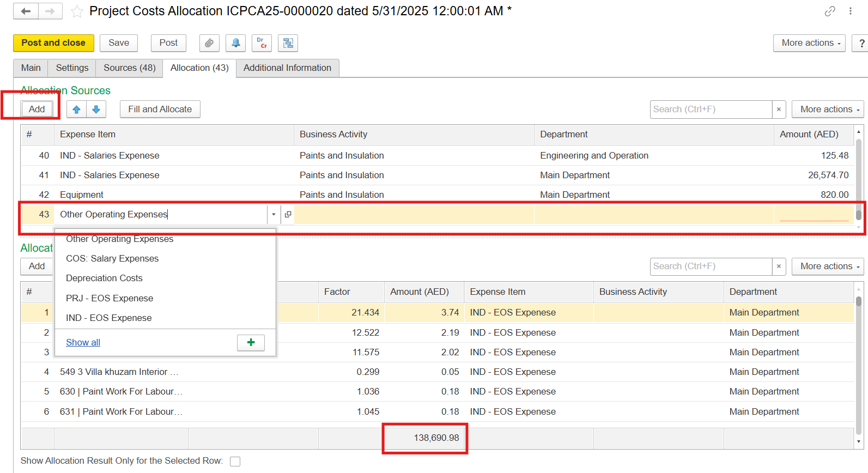Toggle Show Allocation Result Only checkbox

point(235,462)
